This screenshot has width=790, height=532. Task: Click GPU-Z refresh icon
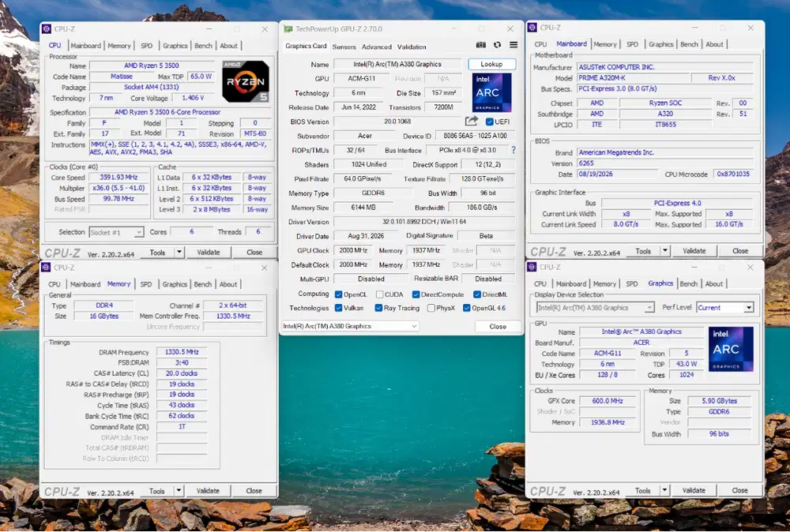coord(497,45)
